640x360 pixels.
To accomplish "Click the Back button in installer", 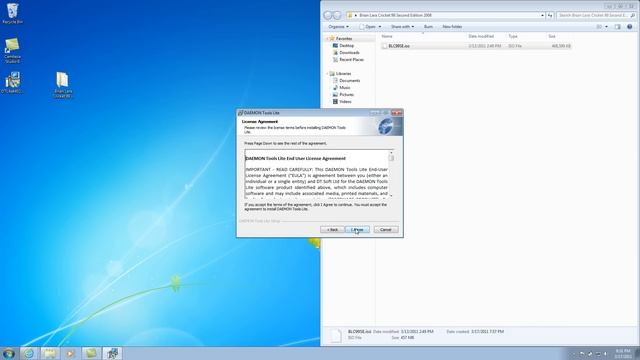I will [332, 230].
